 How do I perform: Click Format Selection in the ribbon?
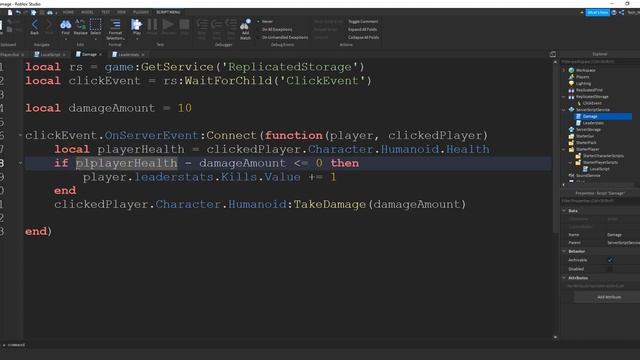point(115,29)
